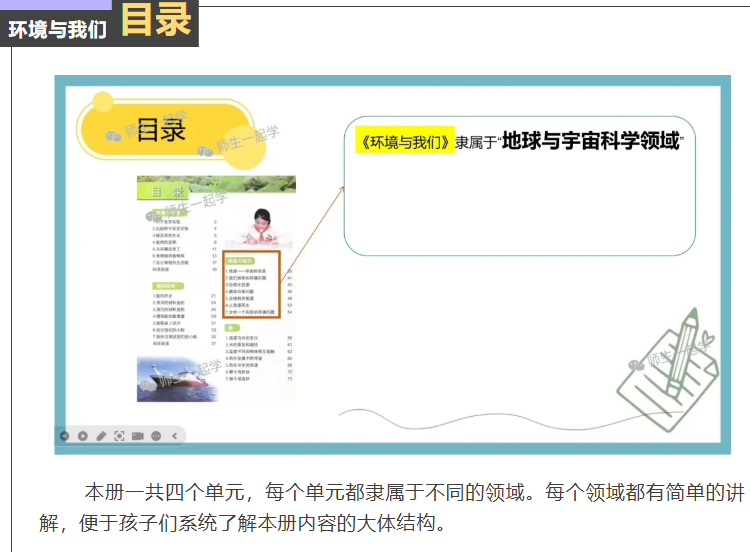The height and width of the screenshot is (552, 750).
Task: Select the pencil annotation tool
Action: pyautogui.click(x=101, y=435)
